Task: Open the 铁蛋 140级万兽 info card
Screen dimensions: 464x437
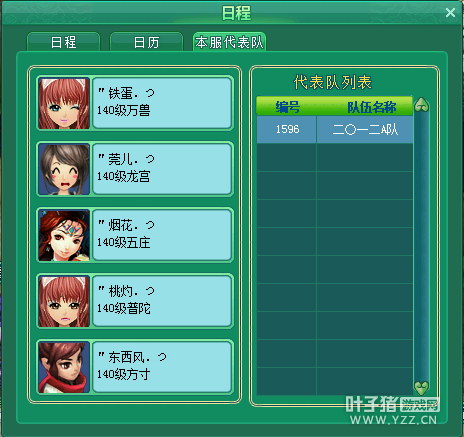Action: [x=162, y=103]
